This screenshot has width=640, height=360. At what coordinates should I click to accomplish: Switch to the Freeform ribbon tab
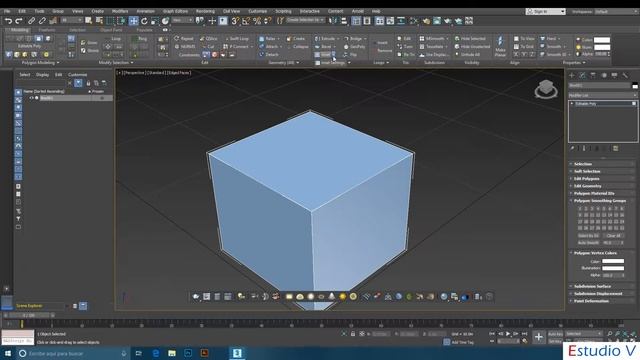(x=47, y=30)
